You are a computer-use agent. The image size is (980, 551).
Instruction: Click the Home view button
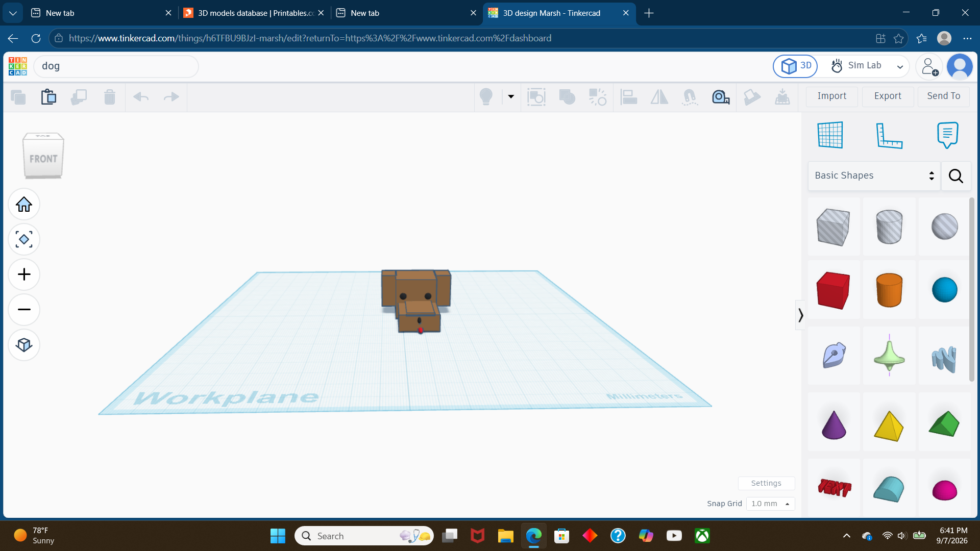pos(24,205)
